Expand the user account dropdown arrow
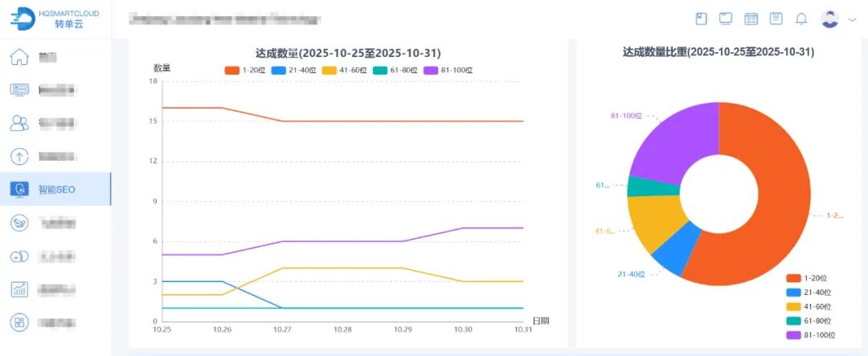 (852, 19)
